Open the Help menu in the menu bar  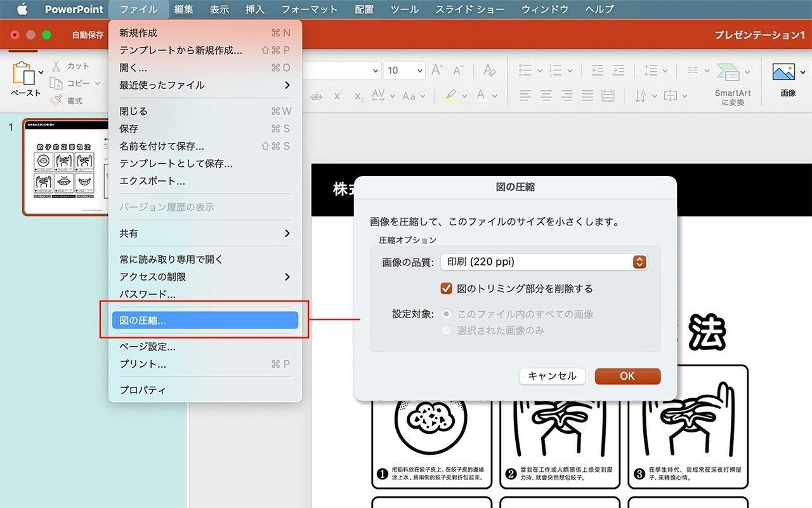tap(599, 10)
